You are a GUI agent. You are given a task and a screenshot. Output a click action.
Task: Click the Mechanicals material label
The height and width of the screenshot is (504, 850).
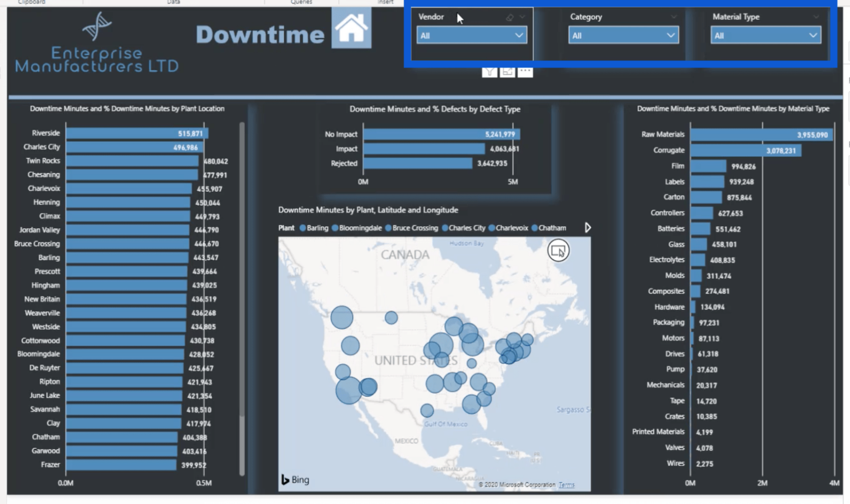tap(665, 385)
